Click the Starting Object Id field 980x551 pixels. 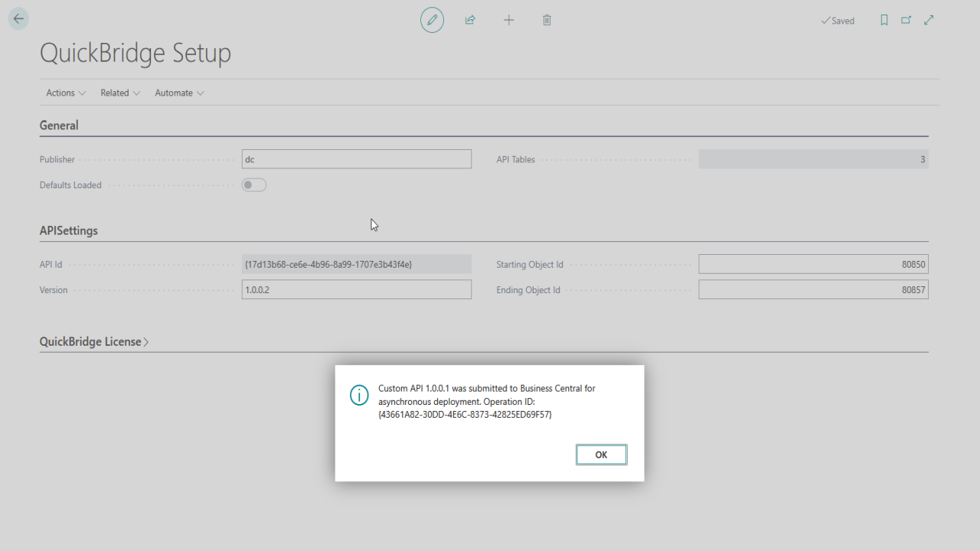(813, 265)
